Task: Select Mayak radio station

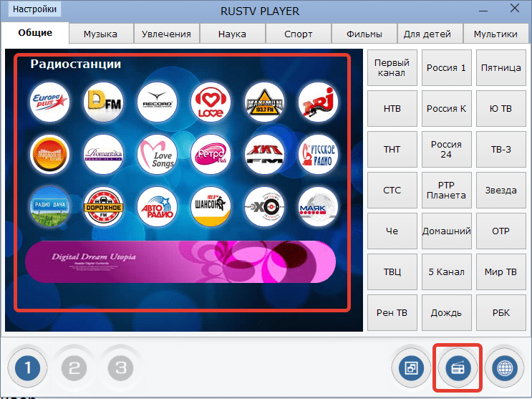Action: 318,206
